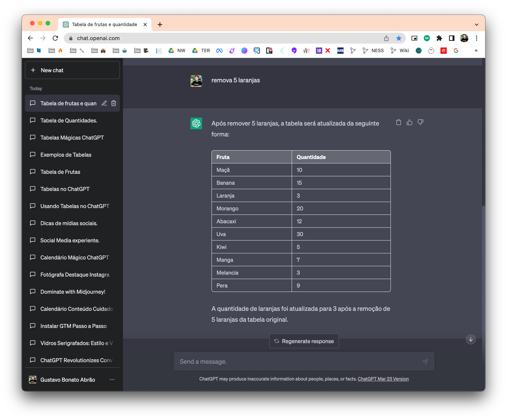This screenshot has width=507, height=420.
Task: Show more bookmarks with the double chevron
Action: (476, 50)
